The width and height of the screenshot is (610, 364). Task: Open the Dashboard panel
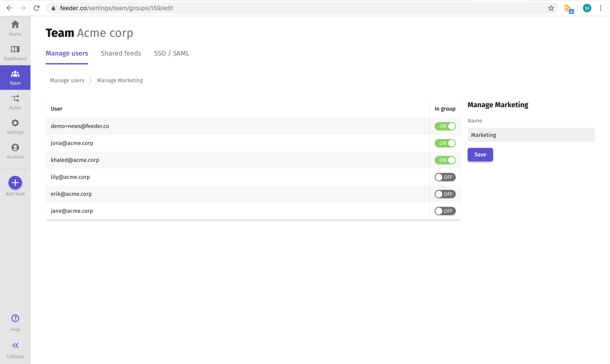pyautogui.click(x=15, y=52)
